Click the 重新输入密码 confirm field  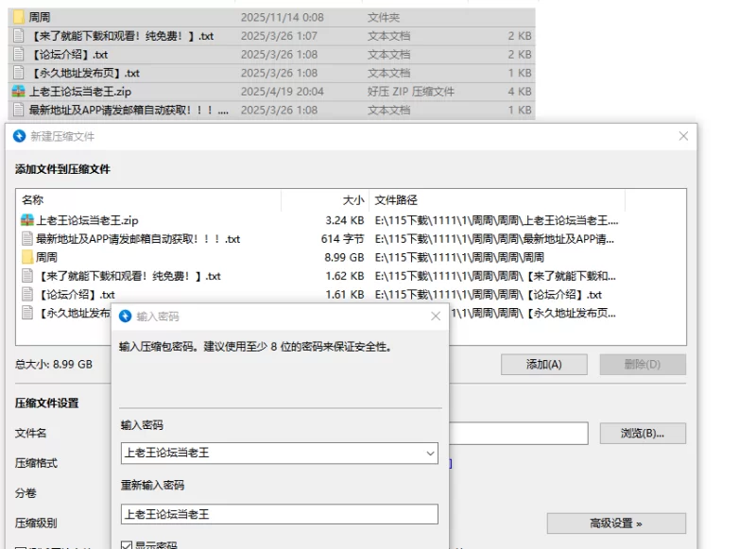[x=280, y=514]
